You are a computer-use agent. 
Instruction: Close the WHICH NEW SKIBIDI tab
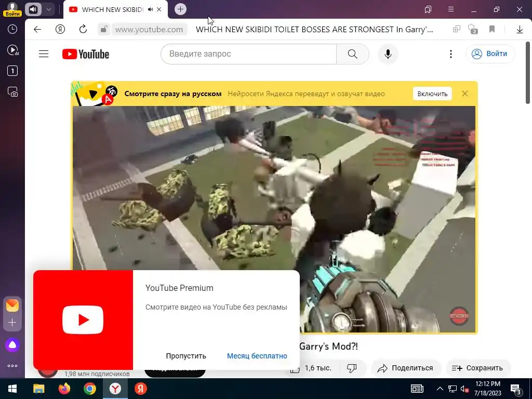click(x=159, y=9)
